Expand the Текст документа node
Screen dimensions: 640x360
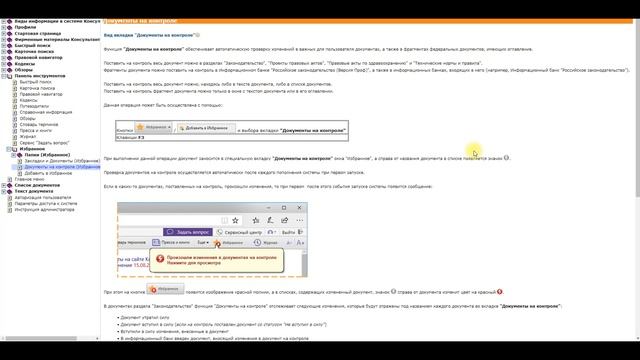point(4,191)
